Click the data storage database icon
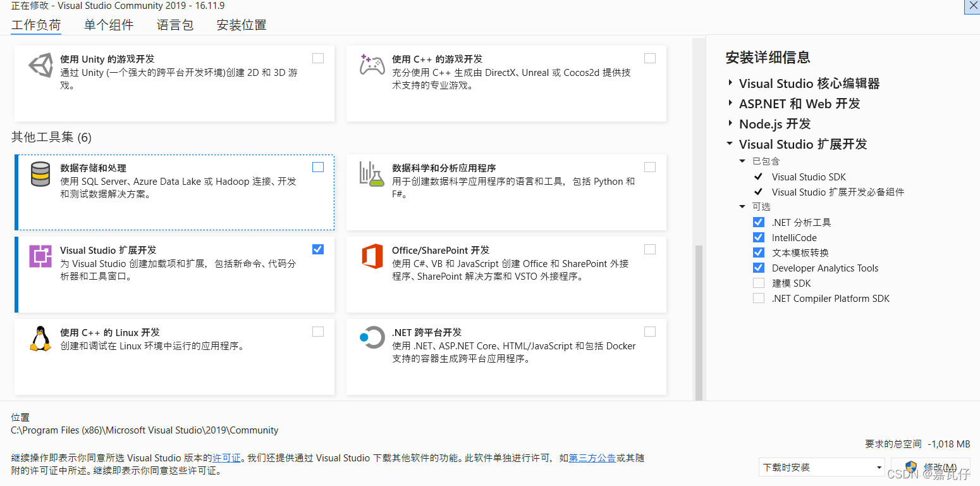The image size is (980, 486). click(40, 174)
